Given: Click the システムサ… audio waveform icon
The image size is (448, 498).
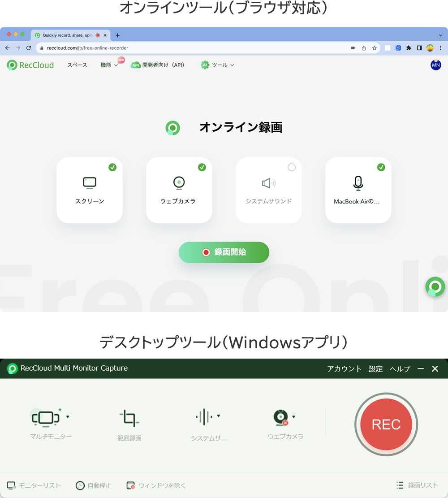Looking at the screenshot, I should tap(204, 417).
